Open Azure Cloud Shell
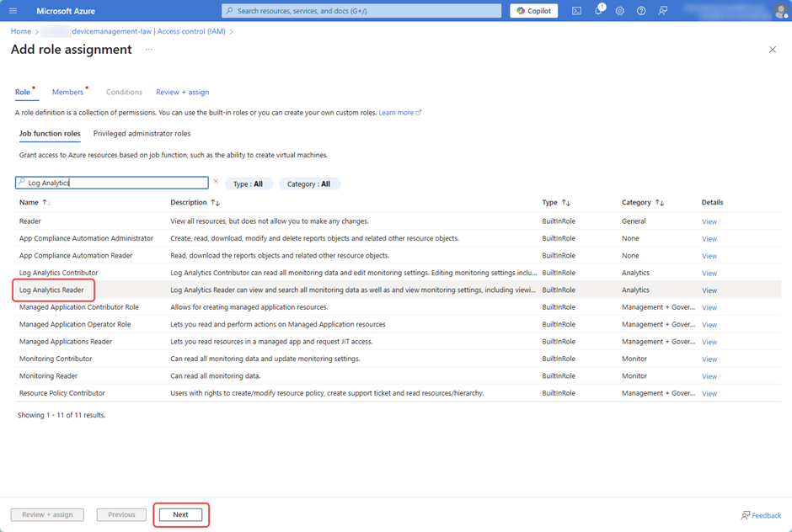The width and height of the screenshot is (792, 532). pos(576,10)
